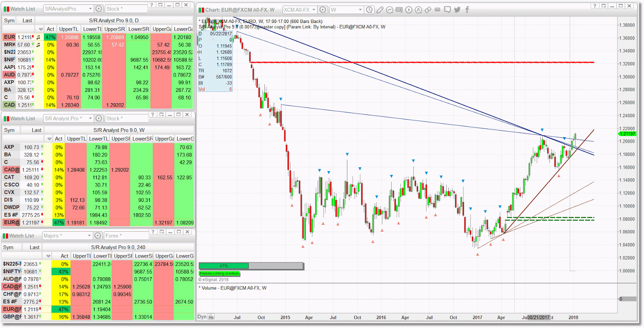This screenshot has height=328, width=644.
Task: Click the Params Linking is Active indicator
Action: 219,274
